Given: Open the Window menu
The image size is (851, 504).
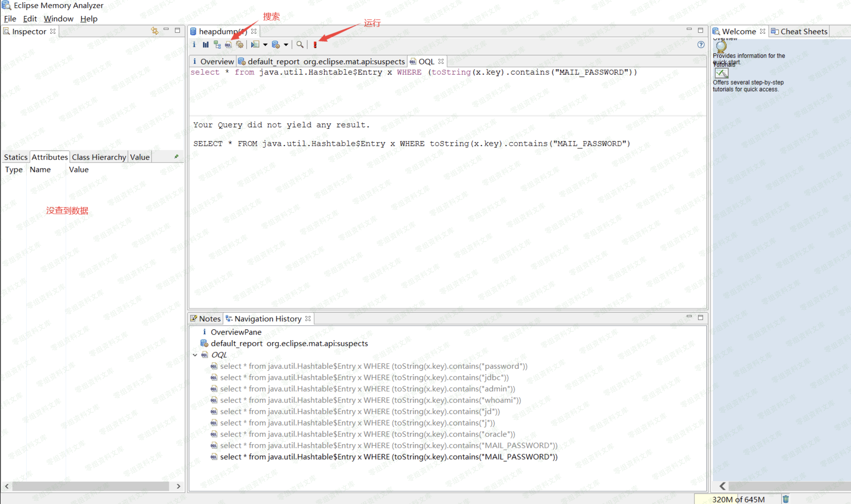Looking at the screenshot, I should tap(58, 19).
